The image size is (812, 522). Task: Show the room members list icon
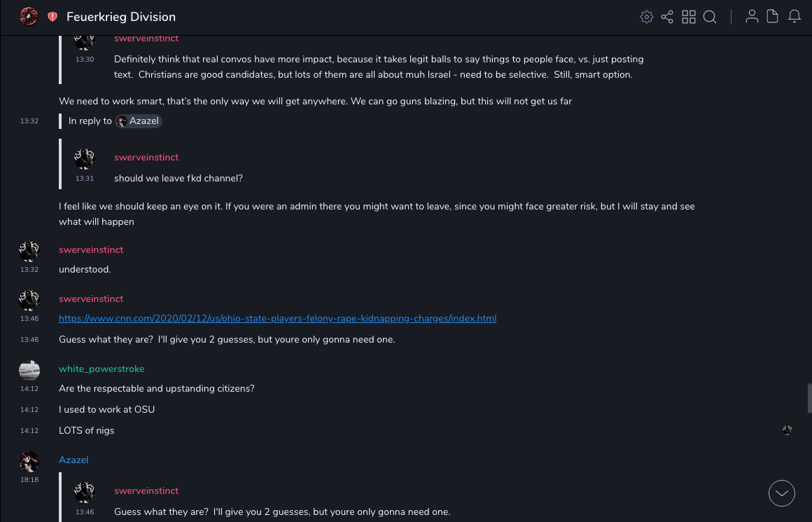[752, 17]
